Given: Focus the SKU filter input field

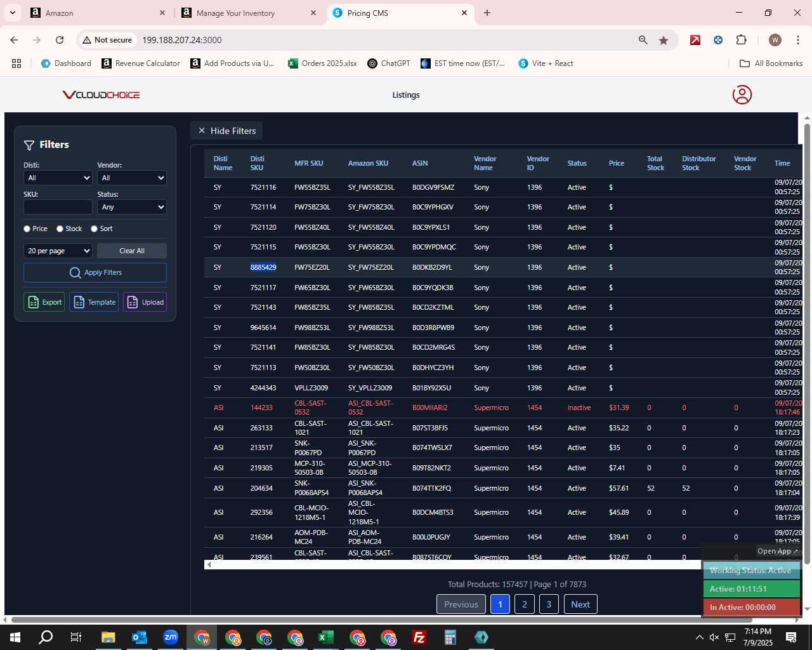Looking at the screenshot, I should click(x=58, y=208).
